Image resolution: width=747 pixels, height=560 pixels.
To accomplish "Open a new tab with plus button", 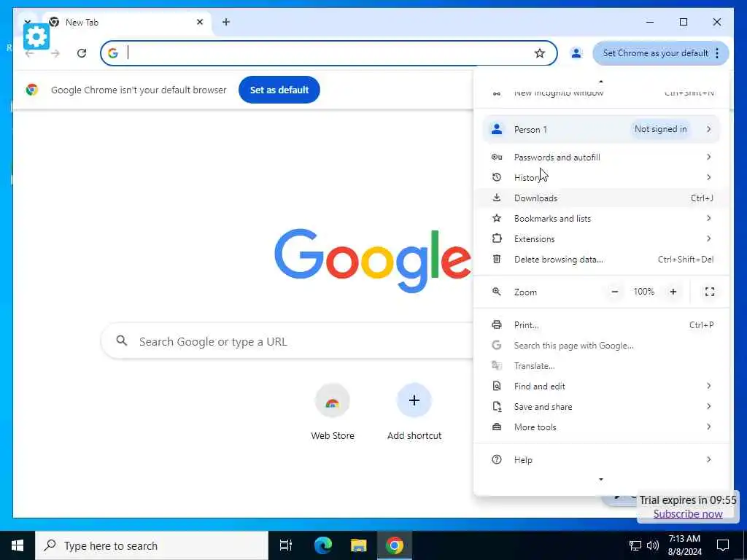I will (x=226, y=22).
